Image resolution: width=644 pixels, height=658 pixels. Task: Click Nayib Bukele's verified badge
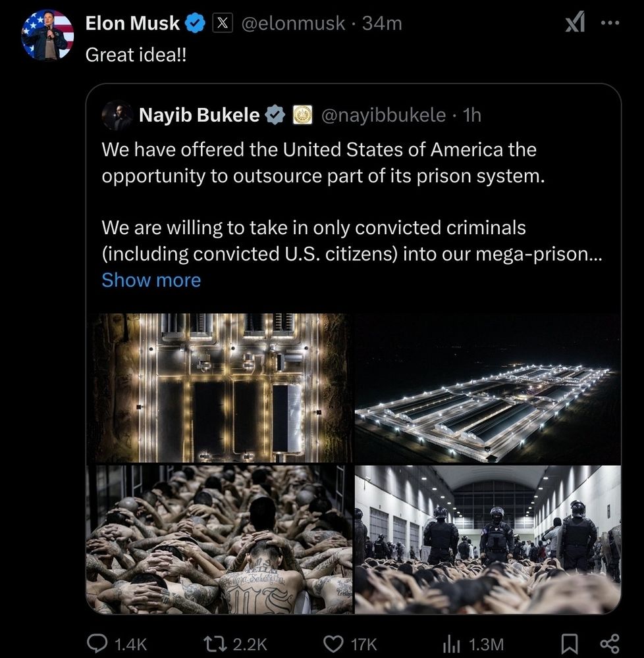coord(274,115)
